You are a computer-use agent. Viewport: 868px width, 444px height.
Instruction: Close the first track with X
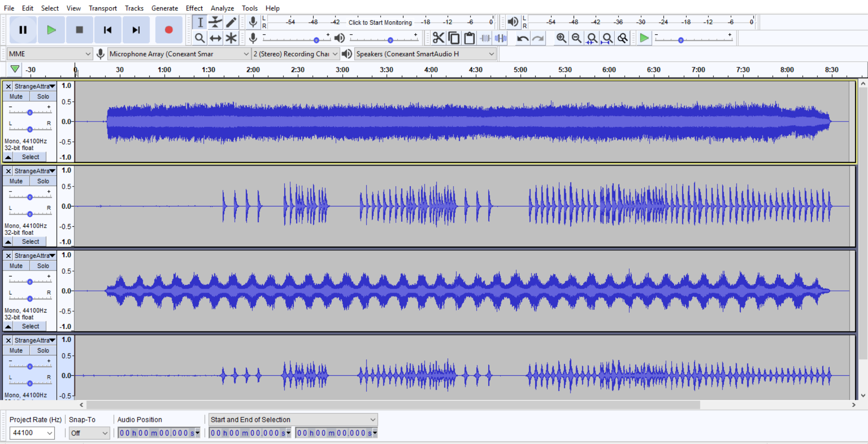point(8,86)
